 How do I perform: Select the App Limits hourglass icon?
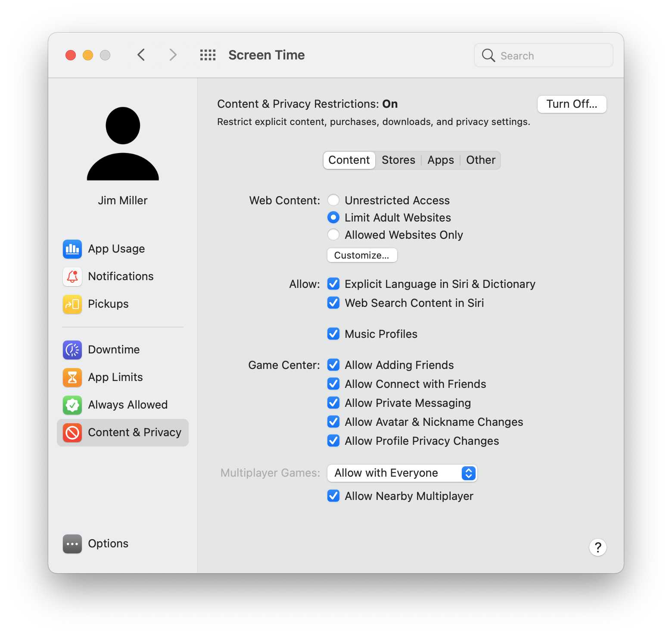click(72, 378)
